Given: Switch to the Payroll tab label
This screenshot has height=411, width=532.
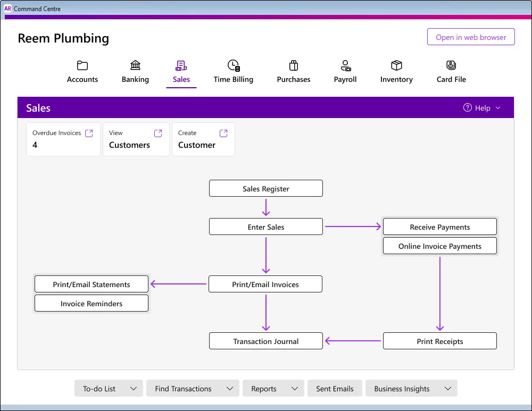Looking at the screenshot, I should coord(345,79).
